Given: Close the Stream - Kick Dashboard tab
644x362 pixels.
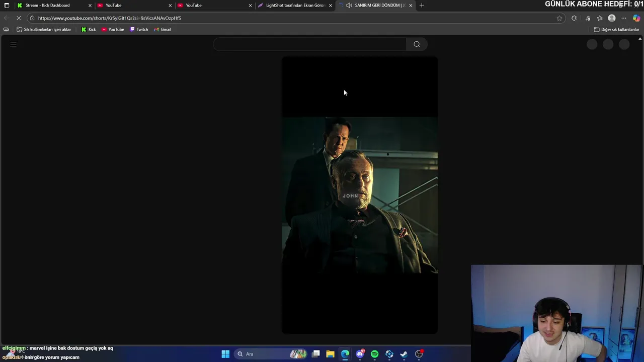Looking at the screenshot, I should pos(90,5).
